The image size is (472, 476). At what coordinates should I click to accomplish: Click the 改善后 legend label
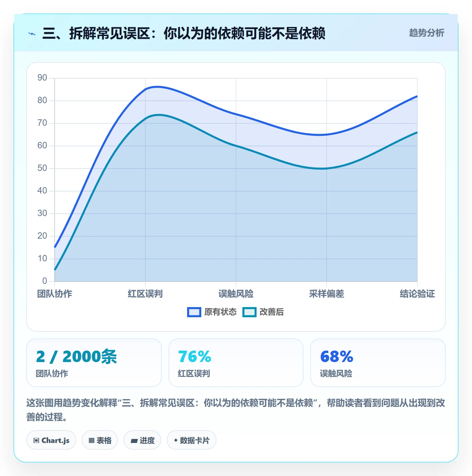(x=271, y=312)
